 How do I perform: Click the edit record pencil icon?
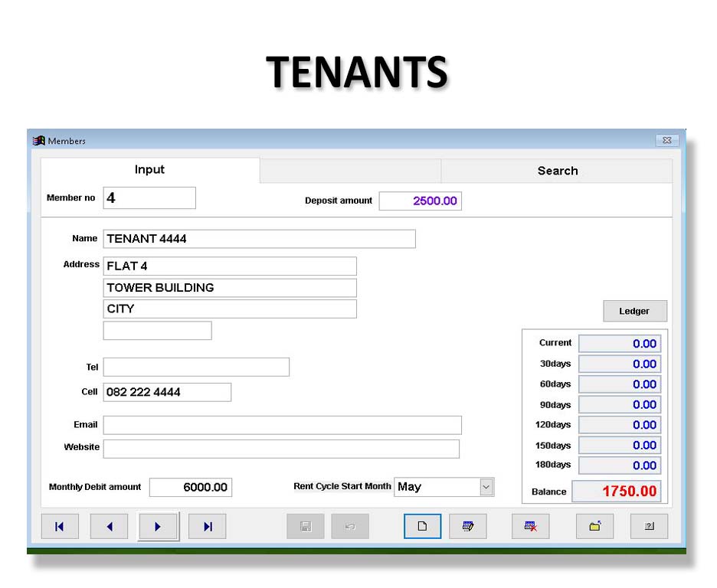pos(467,526)
